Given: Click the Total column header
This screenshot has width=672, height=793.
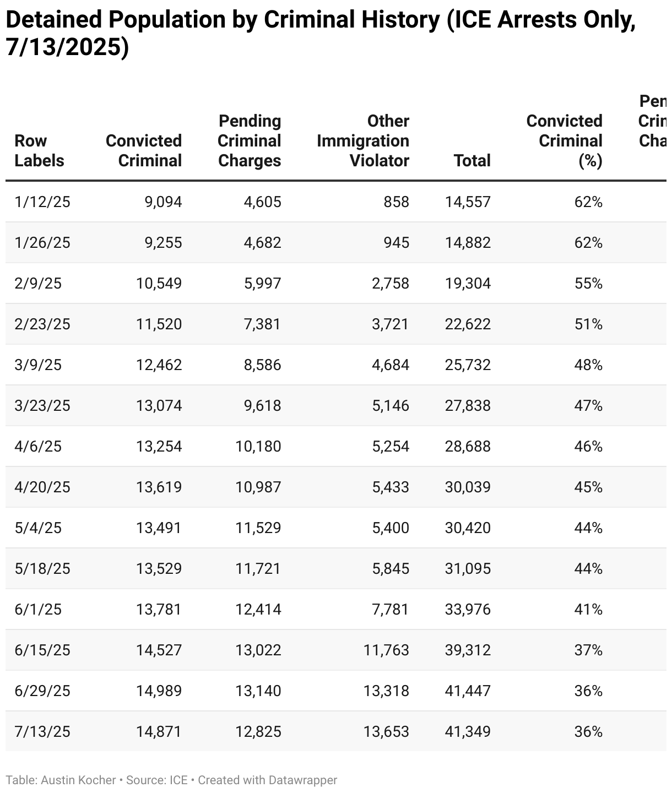Looking at the screenshot, I should tap(472, 160).
